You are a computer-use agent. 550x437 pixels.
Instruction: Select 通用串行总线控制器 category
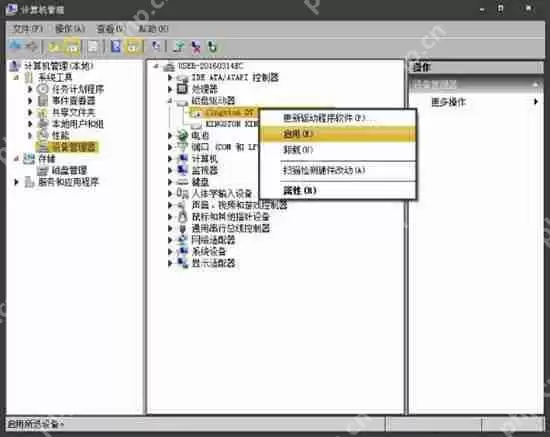[x=230, y=228]
